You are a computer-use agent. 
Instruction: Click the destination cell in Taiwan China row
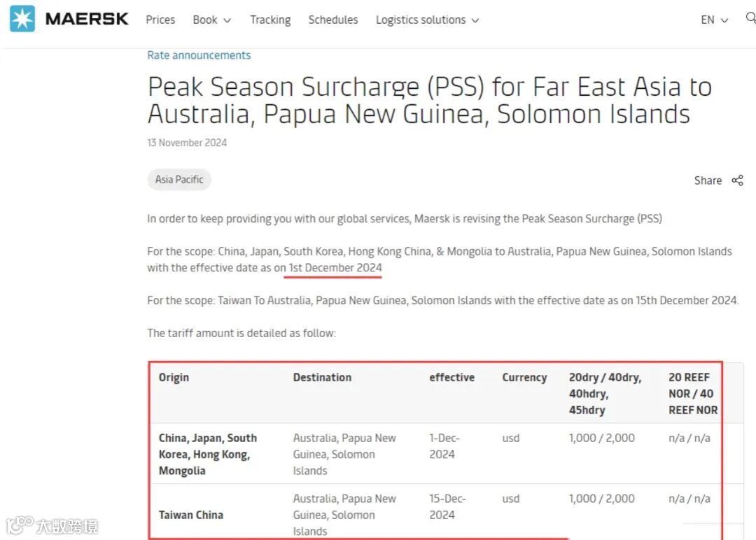[x=344, y=515]
